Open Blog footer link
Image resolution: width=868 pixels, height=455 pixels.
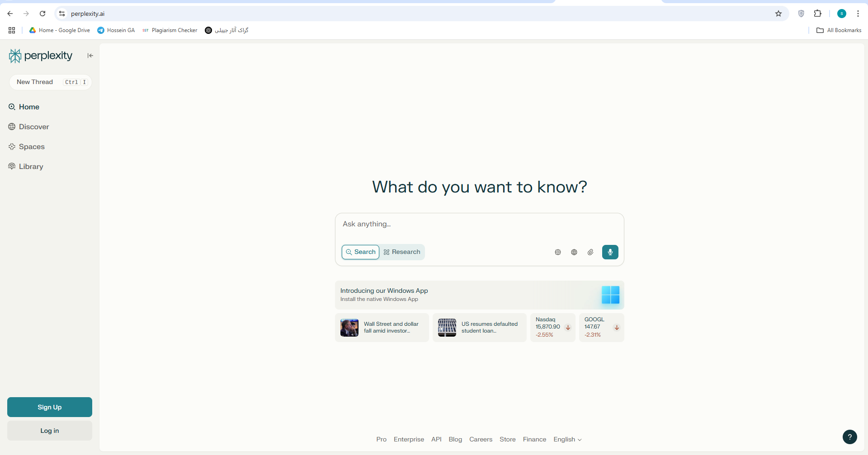click(455, 439)
